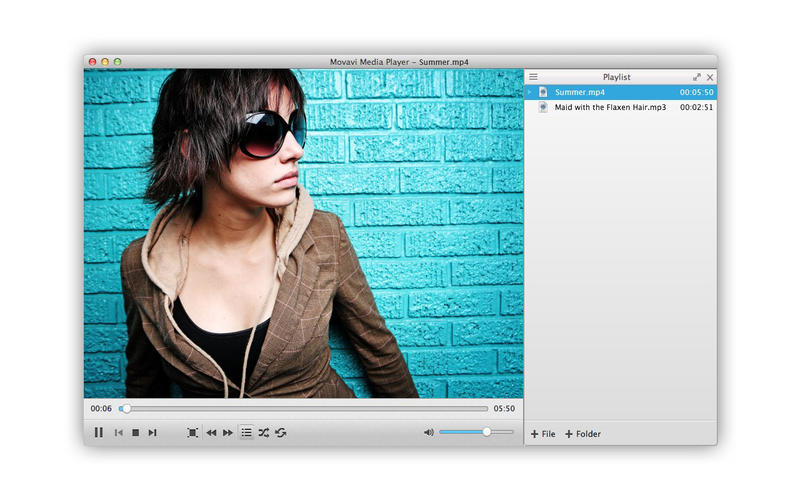The image size is (800, 500).
Task: Zoom the window with green button
Action: coord(117,62)
